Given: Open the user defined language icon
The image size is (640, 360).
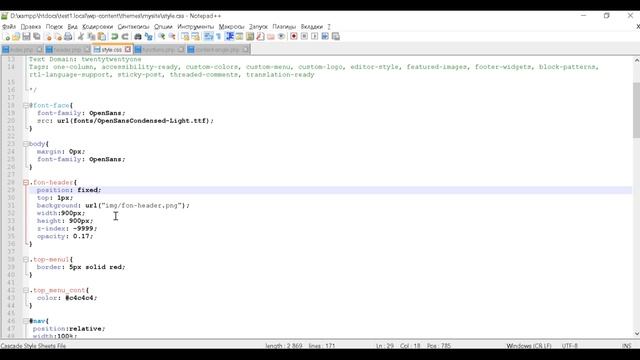Looking at the screenshot, I should 240,37.
